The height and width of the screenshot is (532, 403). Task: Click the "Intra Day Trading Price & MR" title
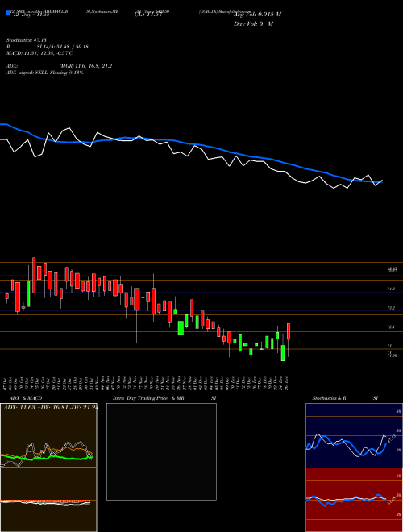[x=149, y=398]
